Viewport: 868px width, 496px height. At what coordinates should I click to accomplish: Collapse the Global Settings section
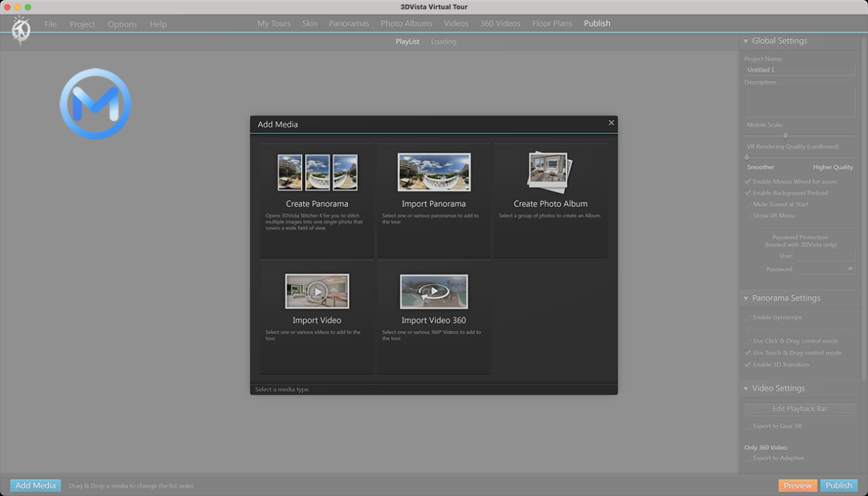click(x=746, y=41)
